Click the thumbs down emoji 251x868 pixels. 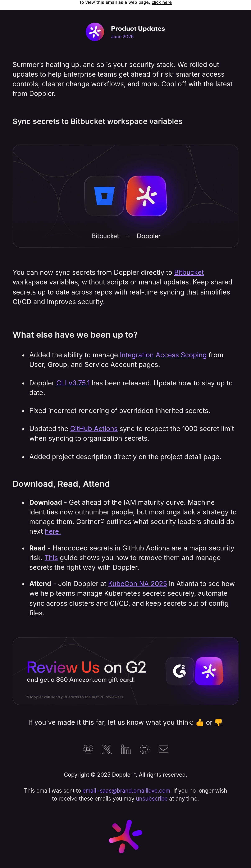(218, 722)
